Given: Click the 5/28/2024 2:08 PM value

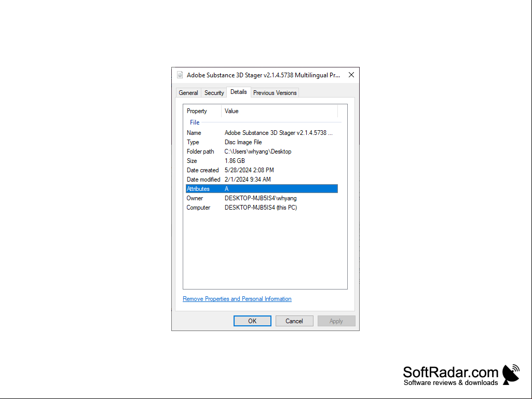Looking at the screenshot, I should (x=249, y=170).
